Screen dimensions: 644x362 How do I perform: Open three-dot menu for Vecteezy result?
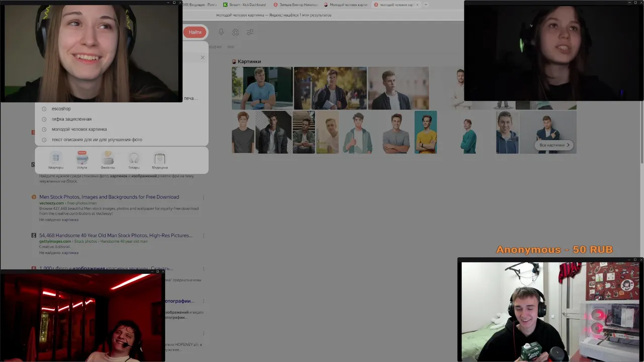203,197
